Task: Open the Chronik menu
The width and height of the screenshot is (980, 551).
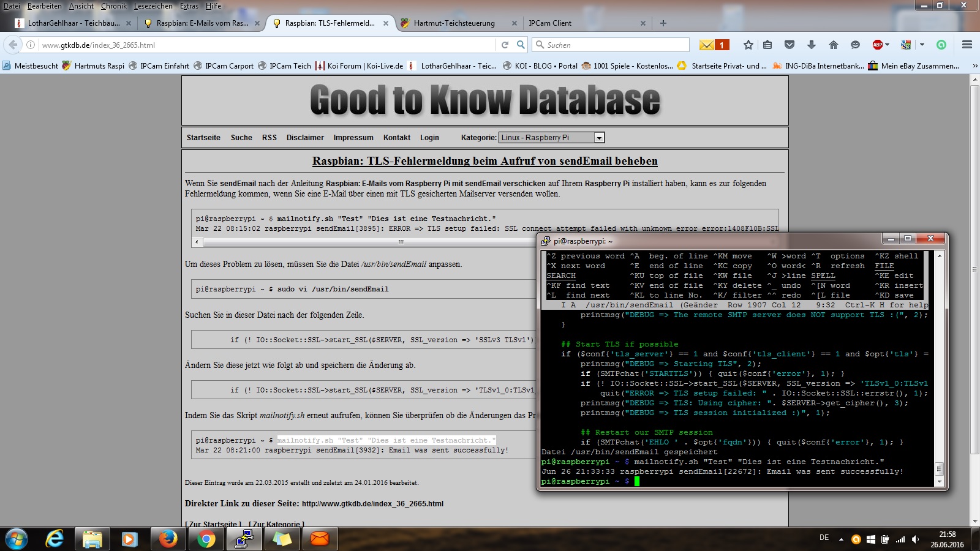Action: [x=113, y=6]
